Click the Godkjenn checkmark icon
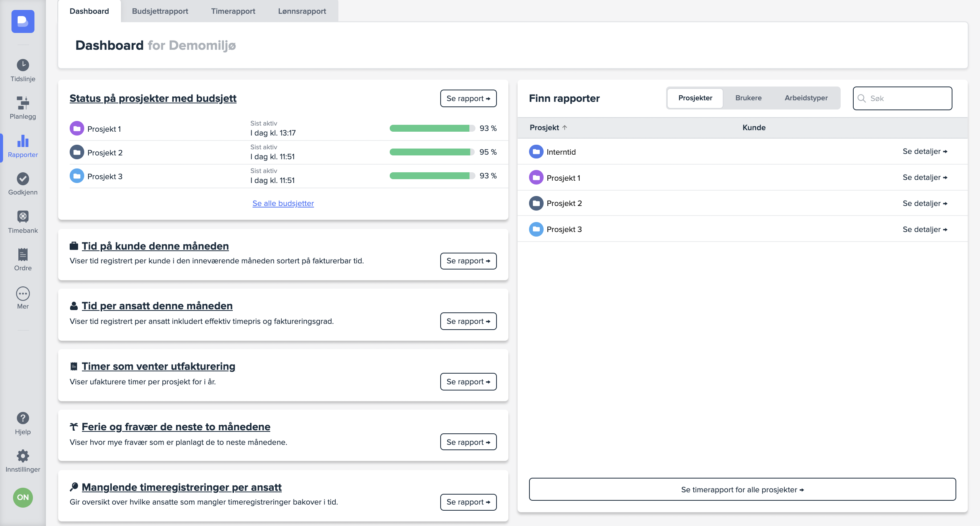980x526 pixels. click(x=23, y=179)
